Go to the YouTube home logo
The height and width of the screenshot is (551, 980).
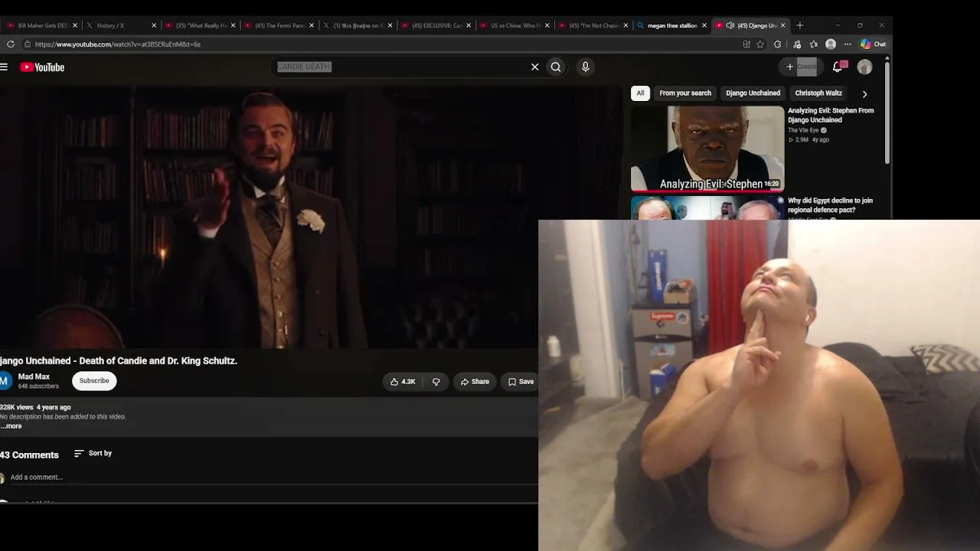42,67
